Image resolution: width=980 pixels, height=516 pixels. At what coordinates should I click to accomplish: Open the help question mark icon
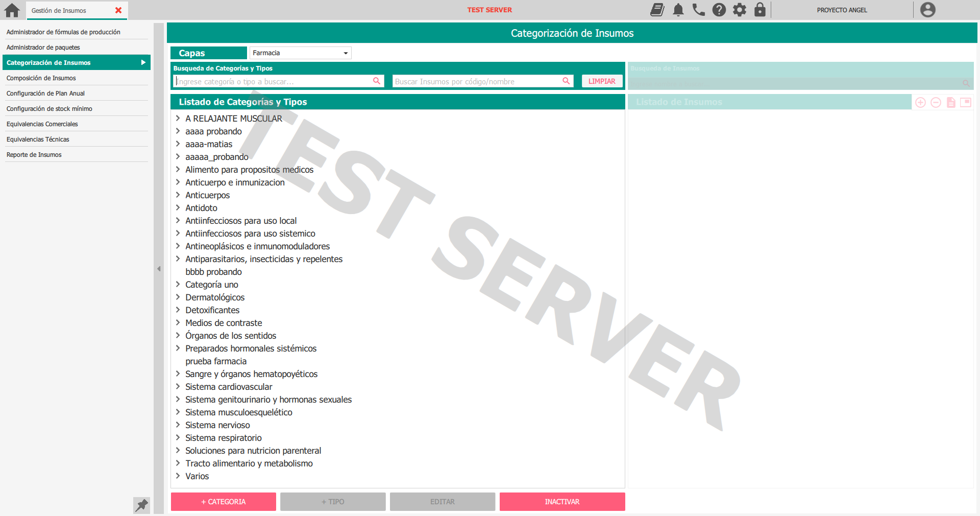pos(719,10)
